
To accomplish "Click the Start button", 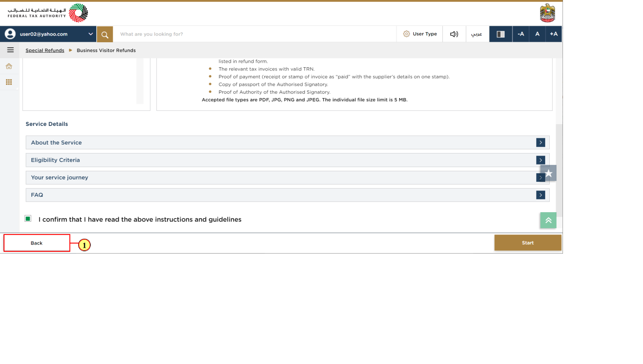I will point(527,243).
